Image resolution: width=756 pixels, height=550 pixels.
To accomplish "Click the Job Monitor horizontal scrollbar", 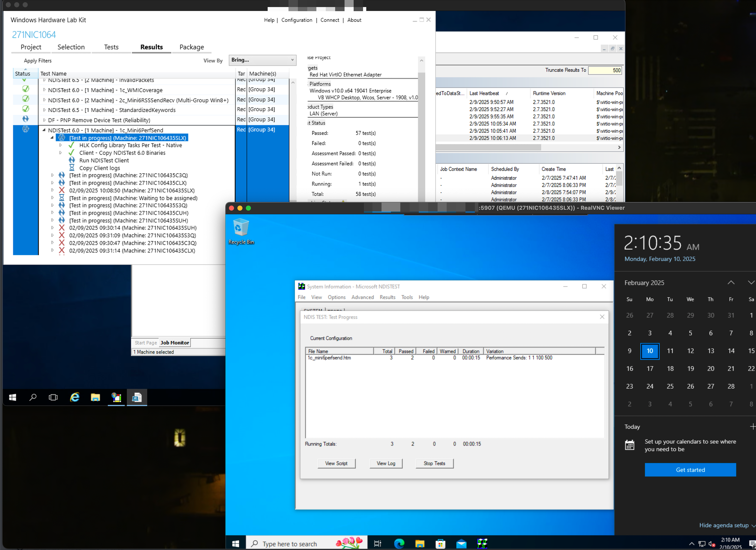I will [488, 147].
